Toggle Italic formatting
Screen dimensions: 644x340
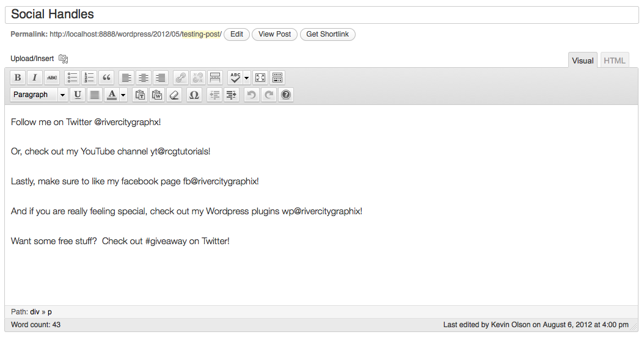tap(34, 78)
